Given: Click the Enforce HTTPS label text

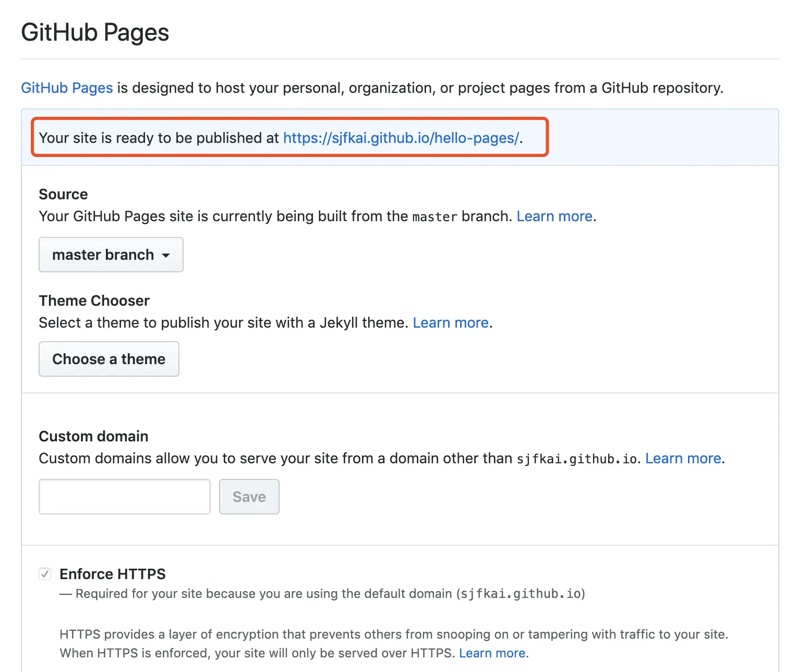Looking at the screenshot, I should 113,574.
